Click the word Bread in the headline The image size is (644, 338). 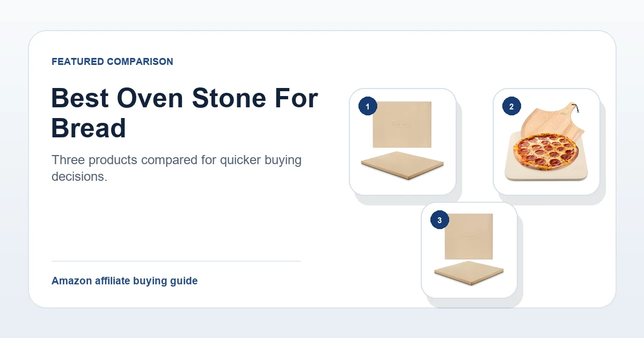(x=89, y=128)
